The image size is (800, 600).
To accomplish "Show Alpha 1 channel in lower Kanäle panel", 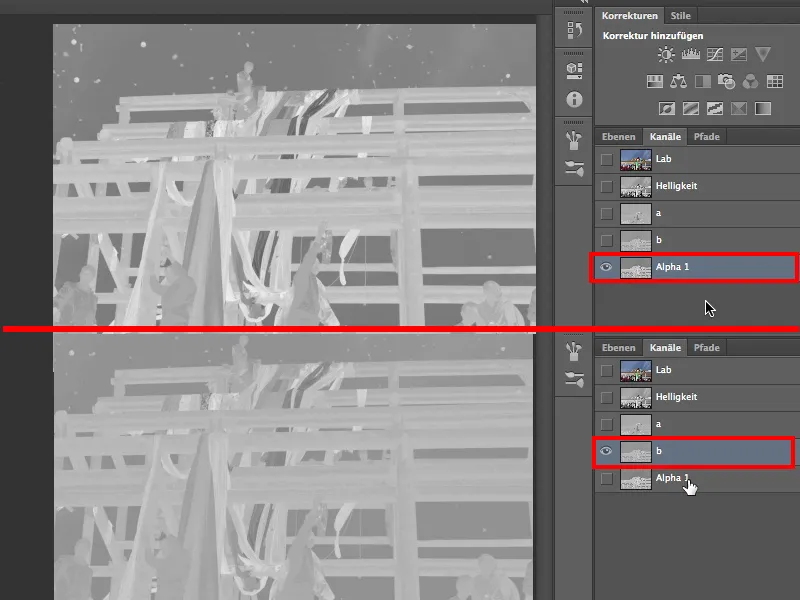I will [607, 479].
